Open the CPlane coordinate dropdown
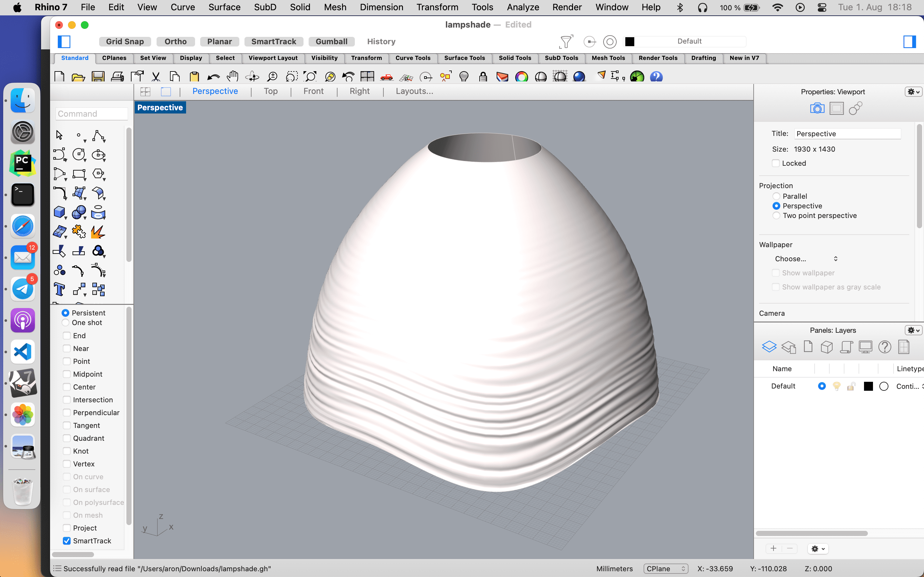Screen dimensions: 924x577 point(665,569)
